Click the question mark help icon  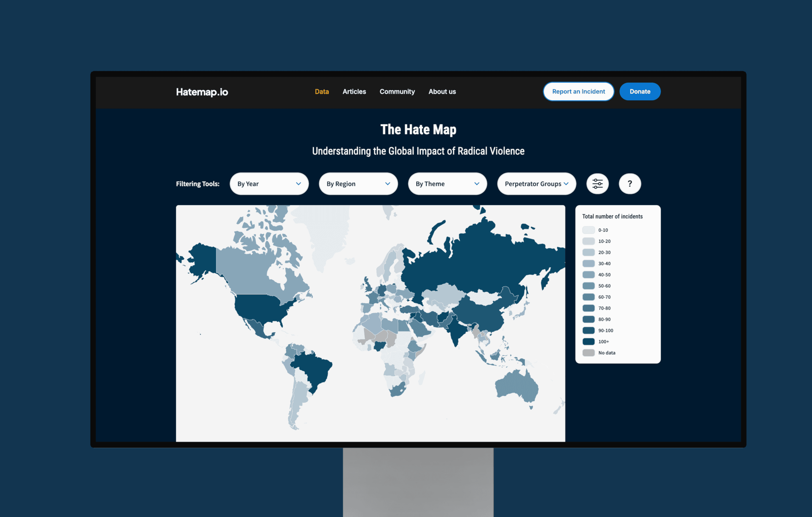tap(630, 184)
